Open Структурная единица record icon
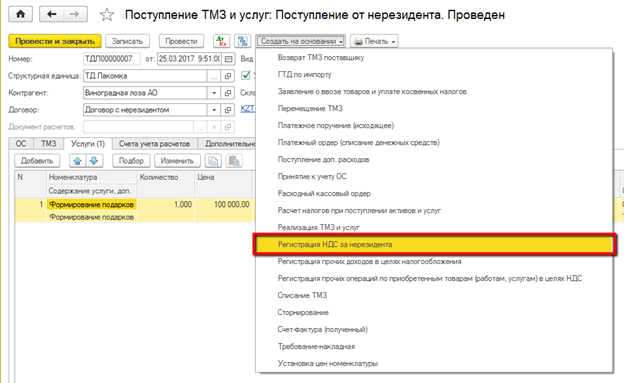Image resolution: width=624 pixels, height=383 pixels. coord(228,76)
